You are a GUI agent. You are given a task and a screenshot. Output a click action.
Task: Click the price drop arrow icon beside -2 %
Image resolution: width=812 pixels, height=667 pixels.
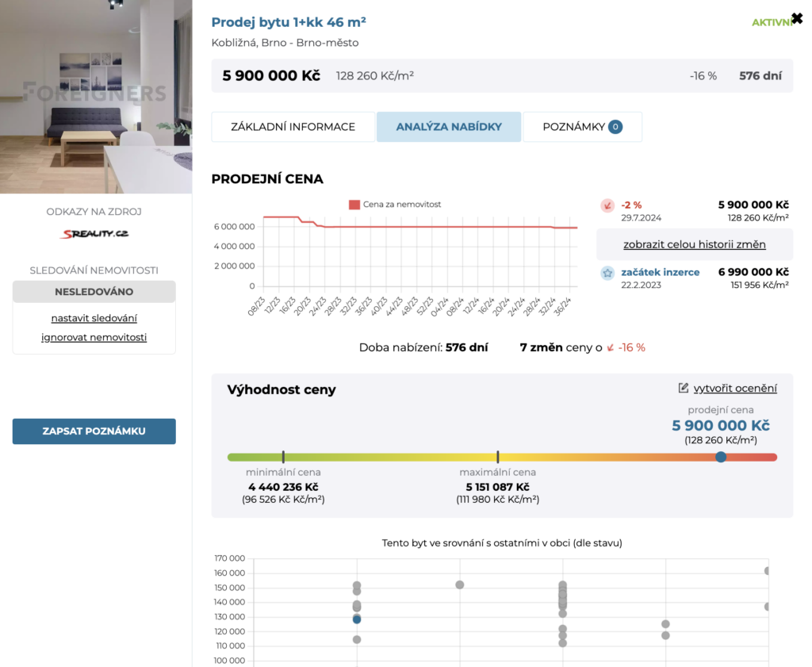(x=607, y=205)
